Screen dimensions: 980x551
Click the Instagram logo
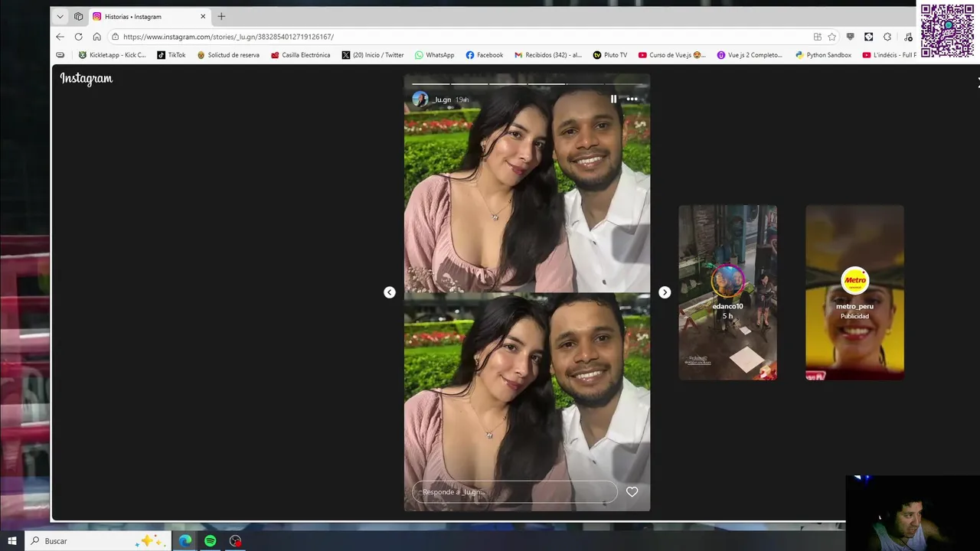(x=87, y=79)
